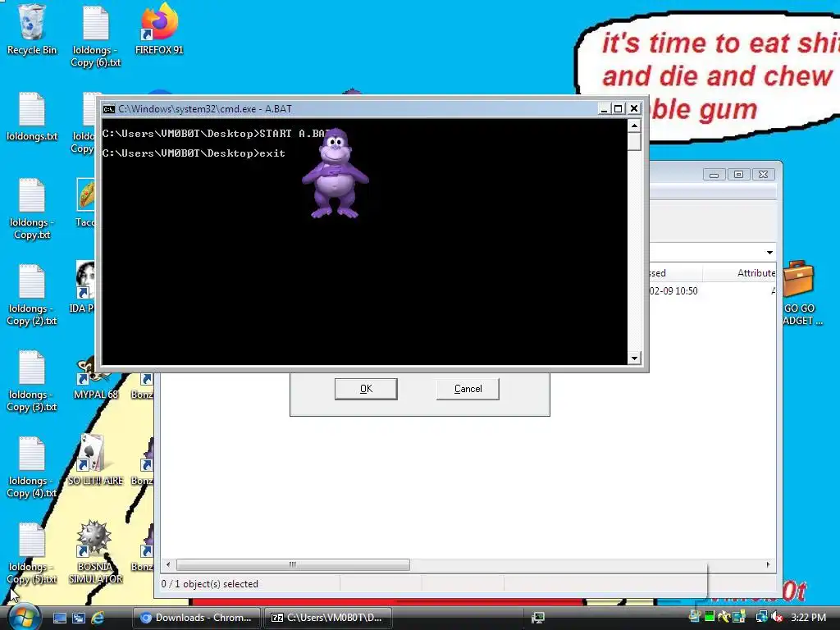Screen dimensions: 840x630
Task: Click Cancel in the dialog
Action: (468, 389)
